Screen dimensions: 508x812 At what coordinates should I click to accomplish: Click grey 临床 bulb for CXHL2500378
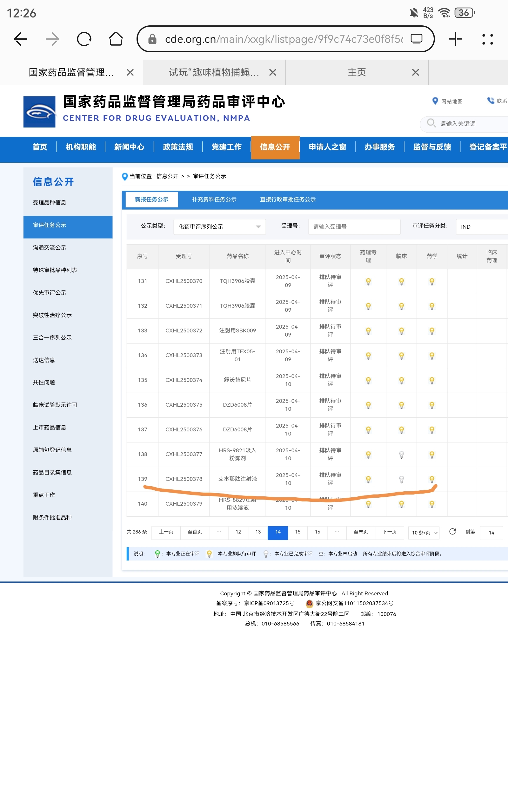[402, 480]
